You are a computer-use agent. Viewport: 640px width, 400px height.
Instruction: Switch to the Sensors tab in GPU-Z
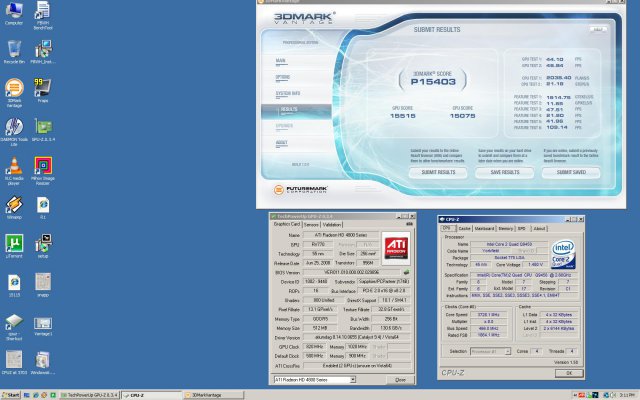[x=311, y=224]
